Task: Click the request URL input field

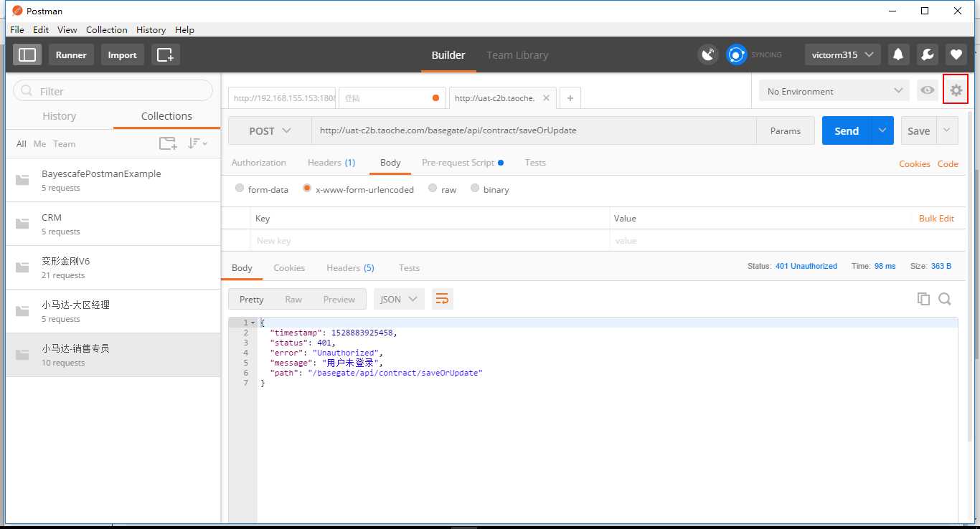Action: coord(534,130)
